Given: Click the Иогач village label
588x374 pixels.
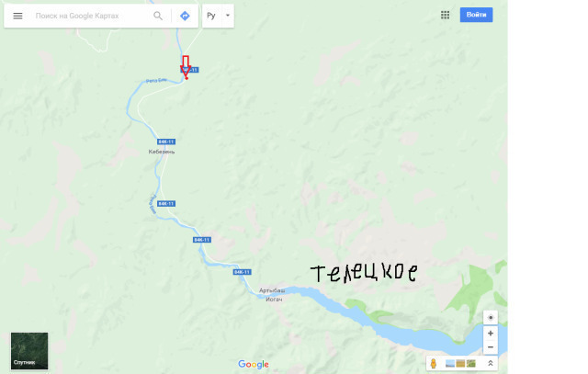Looking at the screenshot, I should 274,300.
